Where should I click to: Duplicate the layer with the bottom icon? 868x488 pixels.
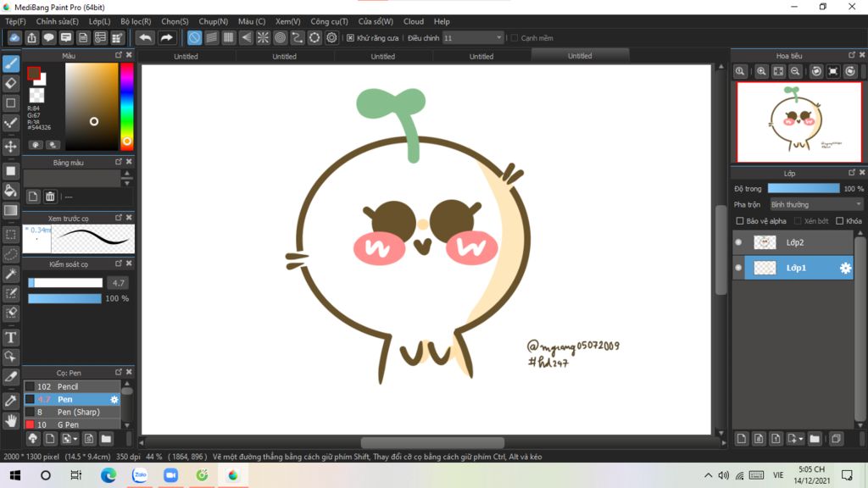(x=837, y=439)
